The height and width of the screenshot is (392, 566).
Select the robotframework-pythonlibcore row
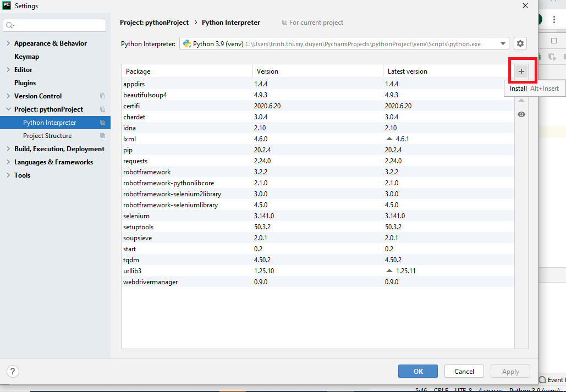coord(318,183)
